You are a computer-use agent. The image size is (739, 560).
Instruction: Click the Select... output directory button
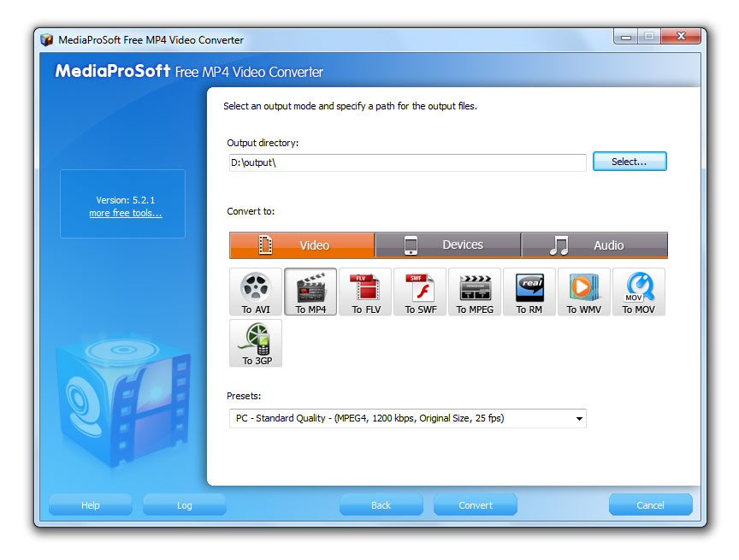pyautogui.click(x=630, y=162)
